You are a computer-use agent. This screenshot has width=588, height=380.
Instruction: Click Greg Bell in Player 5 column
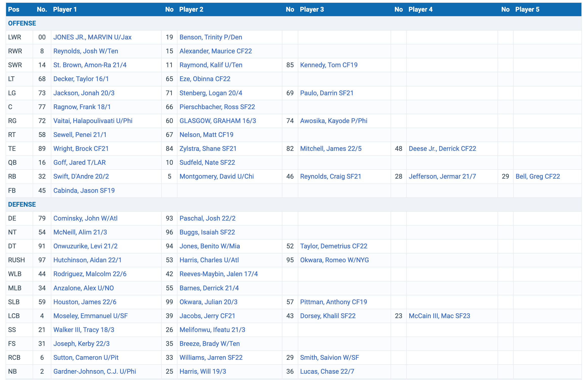[537, 176]
